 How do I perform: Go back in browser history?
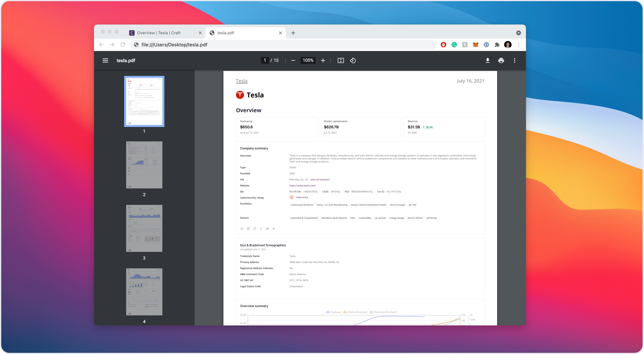[x=101, y=45]
